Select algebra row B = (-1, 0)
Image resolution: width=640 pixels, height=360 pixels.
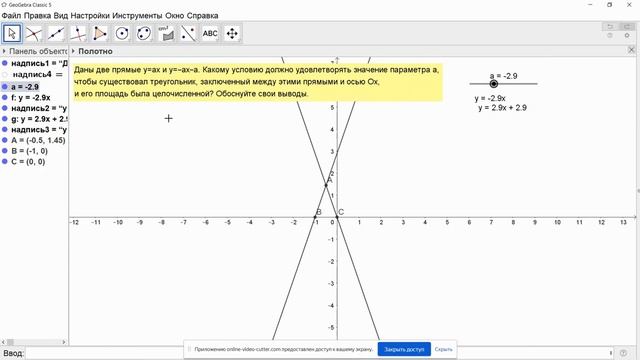[x=29, y=151]
